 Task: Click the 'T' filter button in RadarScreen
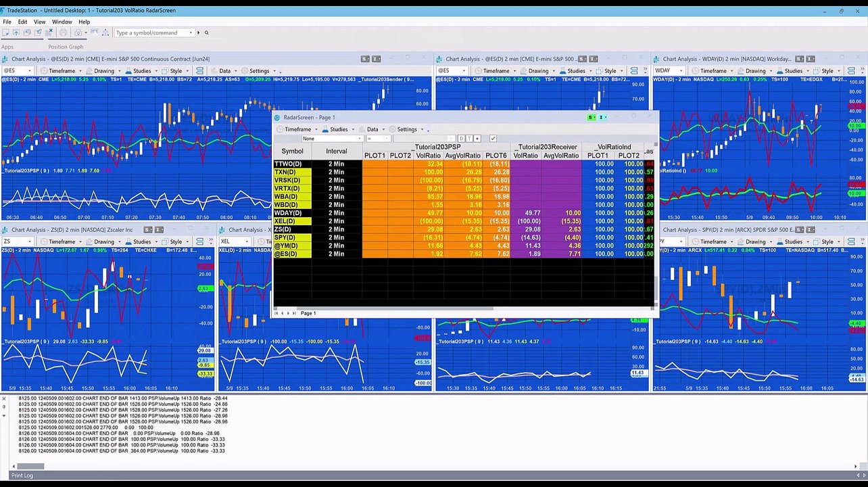click(469, 139)
